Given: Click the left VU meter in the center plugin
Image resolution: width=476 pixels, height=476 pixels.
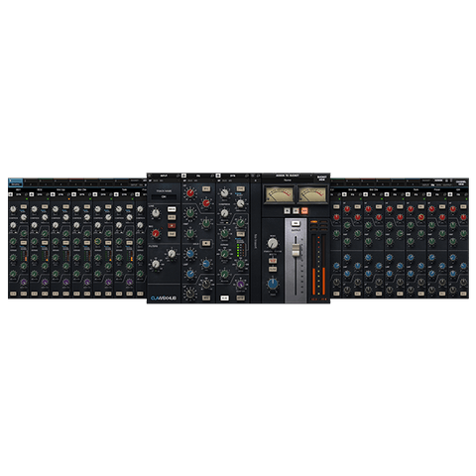Looking at the screenshot, I should [x=279, y=194].
